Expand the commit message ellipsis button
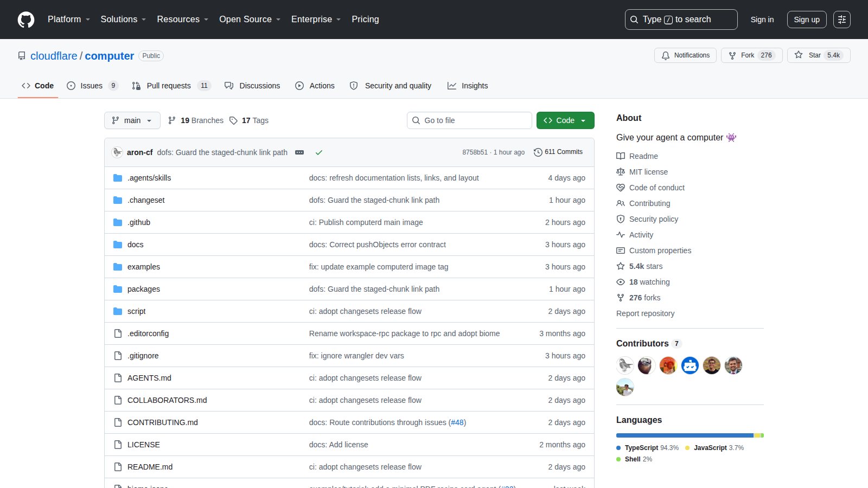 point(299,152)
